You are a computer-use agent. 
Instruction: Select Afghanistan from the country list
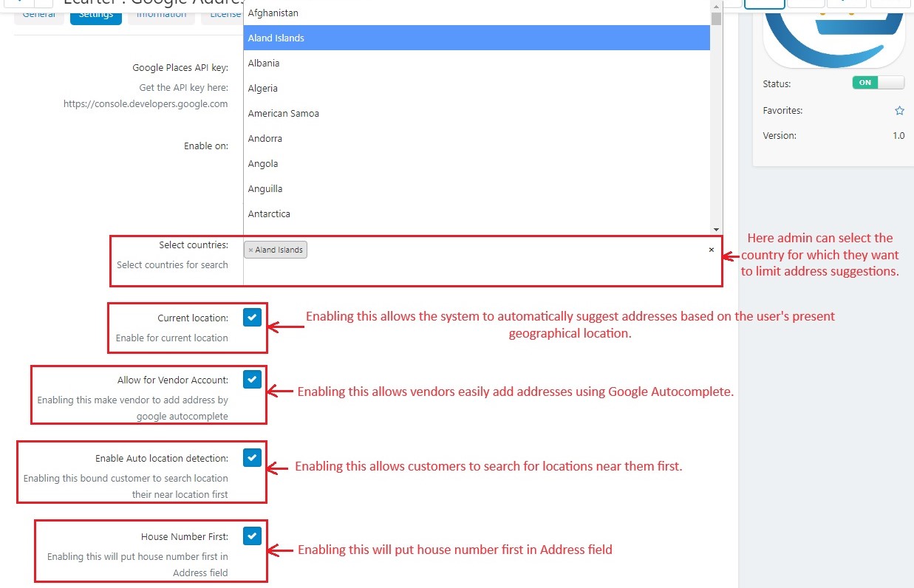477,13
